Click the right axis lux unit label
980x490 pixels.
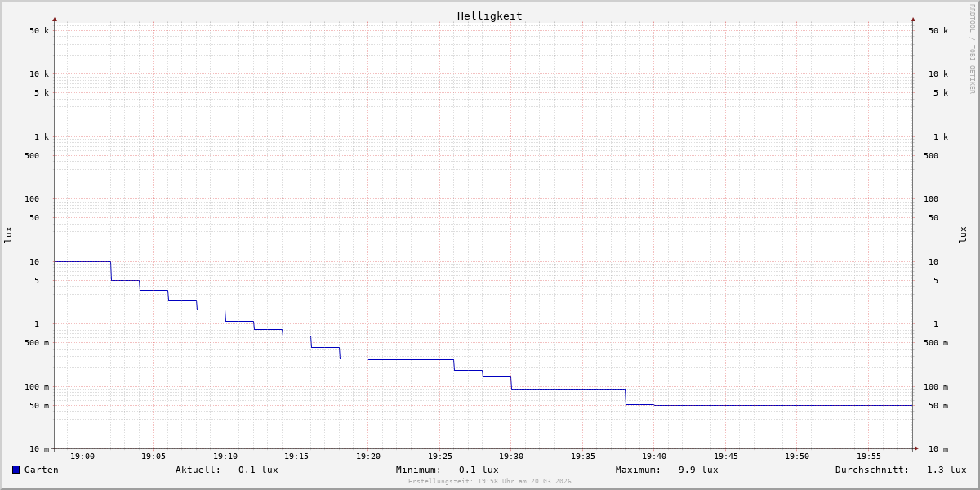(963, 235)
